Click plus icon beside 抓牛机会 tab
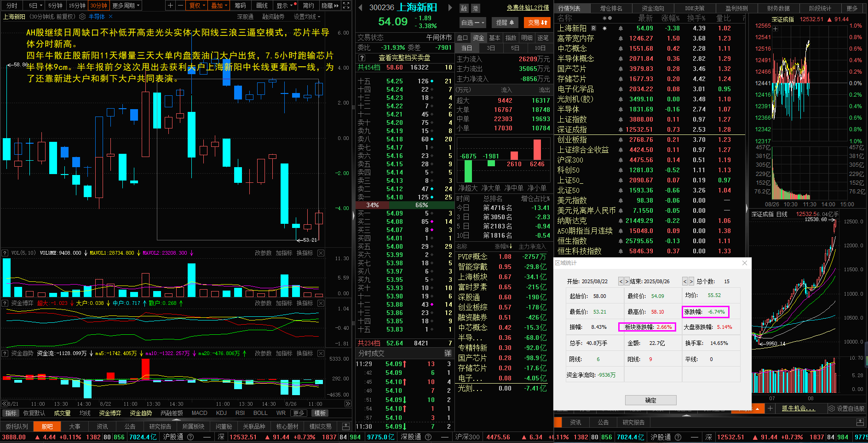This screenshot has height=443, width=868. coord(770,408)
